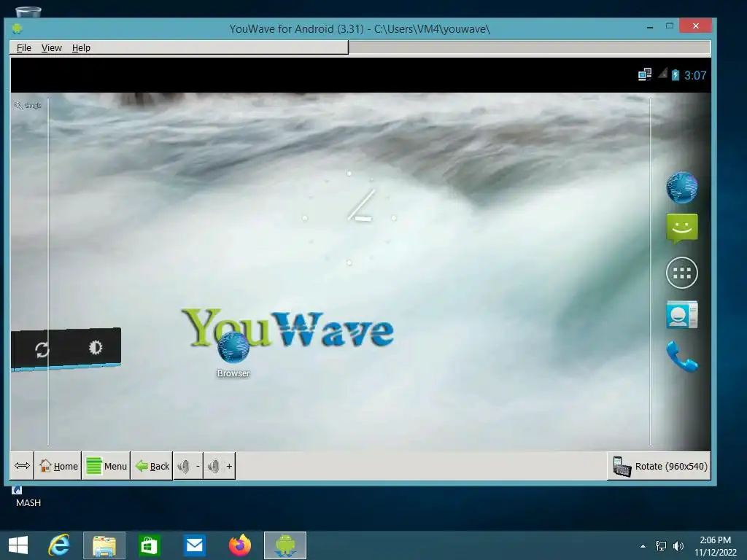Image resolution: width=747 pixels, height=560 pixels.
Task: Open the Contacts app icon
Action: pos(682,315)
